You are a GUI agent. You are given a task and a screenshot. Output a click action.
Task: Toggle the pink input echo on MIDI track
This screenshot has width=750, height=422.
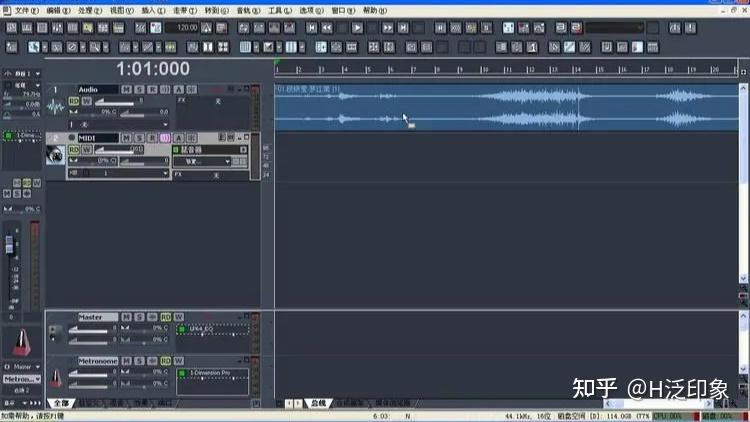pos(165,138)
